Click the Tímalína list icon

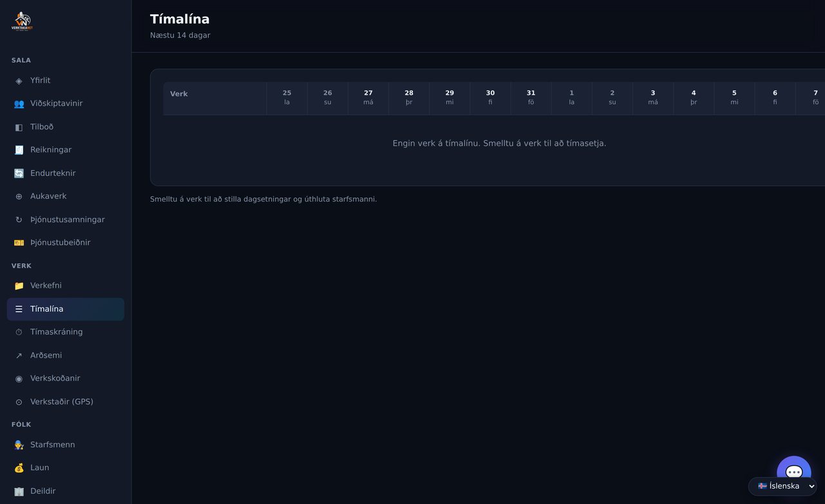[19, 309]
